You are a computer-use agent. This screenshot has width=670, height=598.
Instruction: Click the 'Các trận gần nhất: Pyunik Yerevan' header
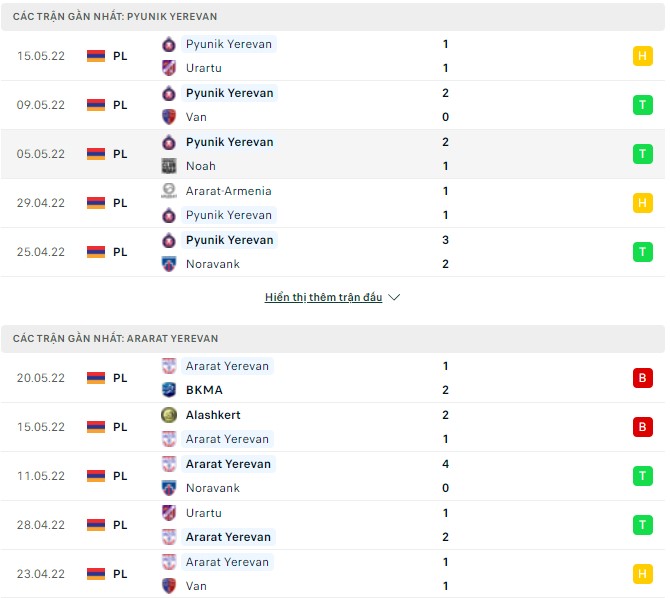[115, 17]
